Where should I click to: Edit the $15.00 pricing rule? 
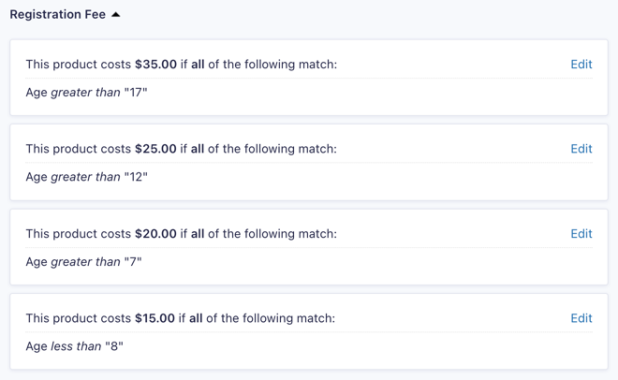(x=581, y=318)
